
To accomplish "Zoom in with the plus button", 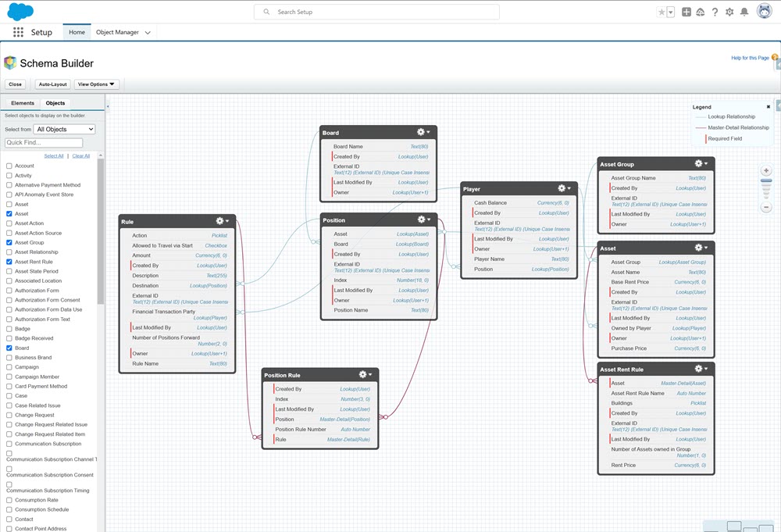I will pyautogui.click(x=766, y=170).
